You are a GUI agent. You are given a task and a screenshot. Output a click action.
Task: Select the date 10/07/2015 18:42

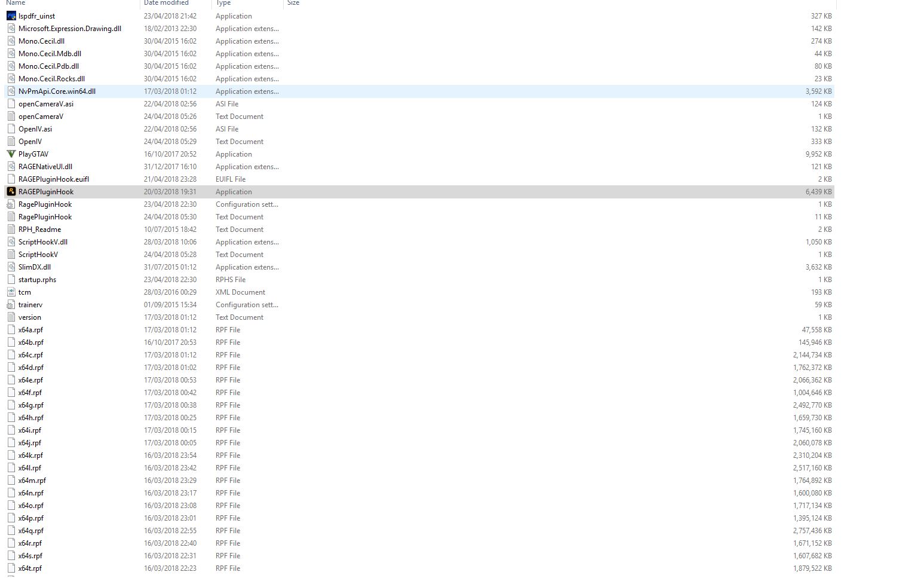coord(170,230)
